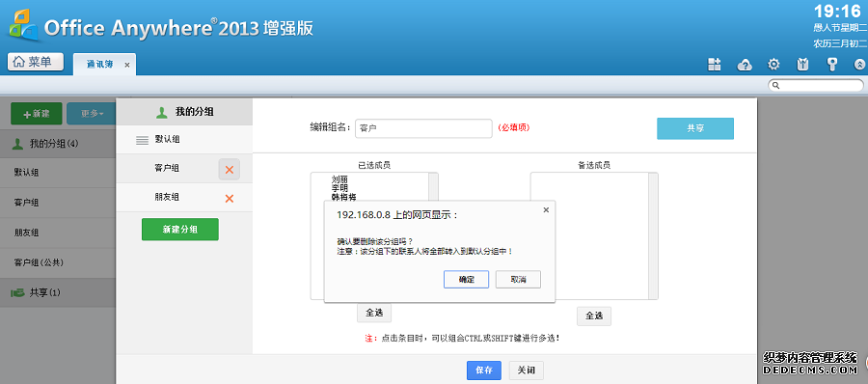Screen dimensions: 868x384
Task: Collapse the header with double-chevron icon
Action: click(x=859, y=65)
